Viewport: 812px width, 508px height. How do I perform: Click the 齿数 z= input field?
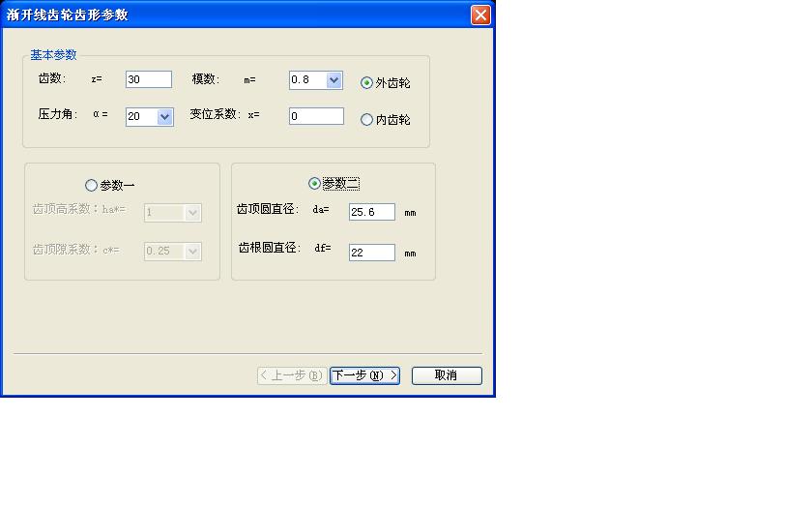[149, 79]
